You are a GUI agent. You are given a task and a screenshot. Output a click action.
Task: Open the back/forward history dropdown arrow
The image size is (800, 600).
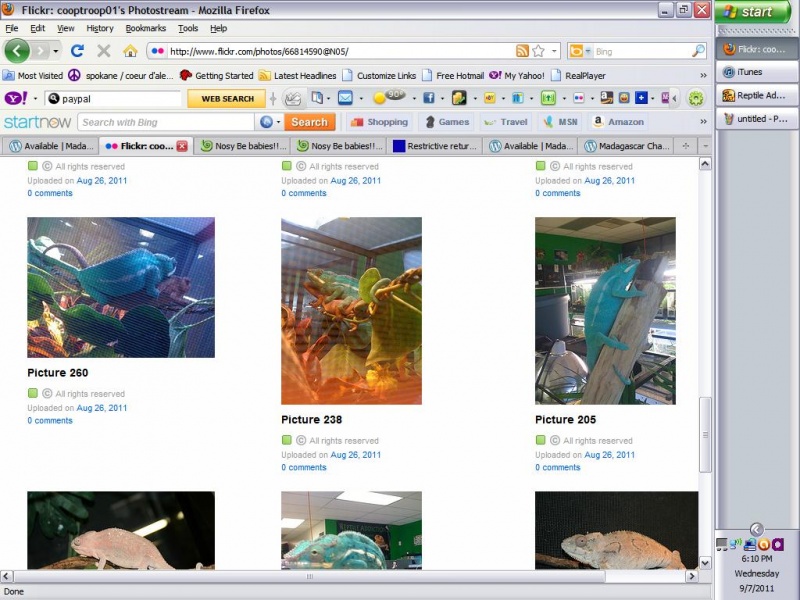click(56, 51)
